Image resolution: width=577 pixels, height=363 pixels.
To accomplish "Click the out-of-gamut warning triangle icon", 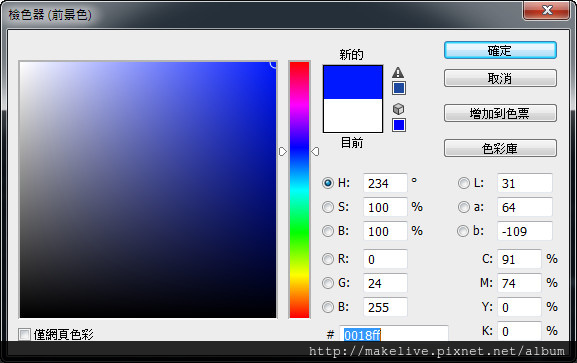I will [x=398, y=72].
